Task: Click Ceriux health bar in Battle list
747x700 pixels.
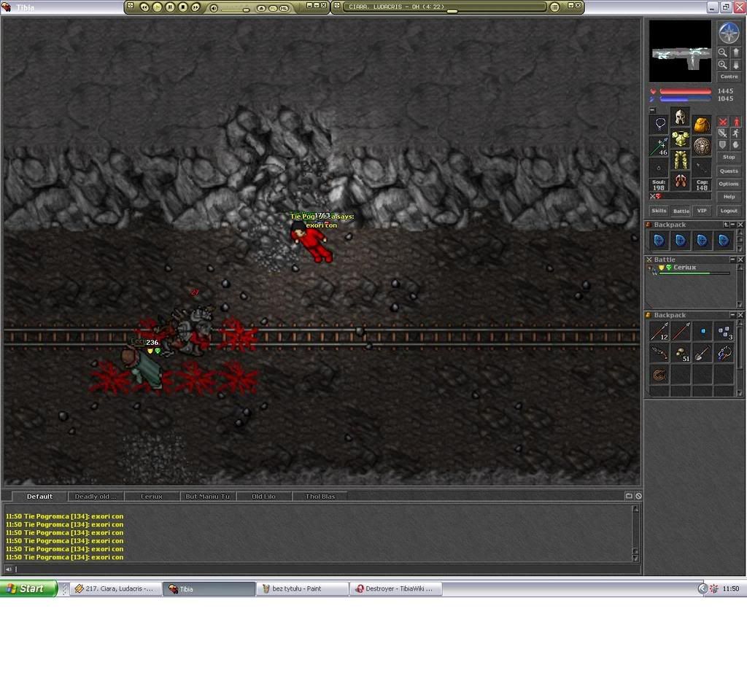Action: click(x=694, y=273)
